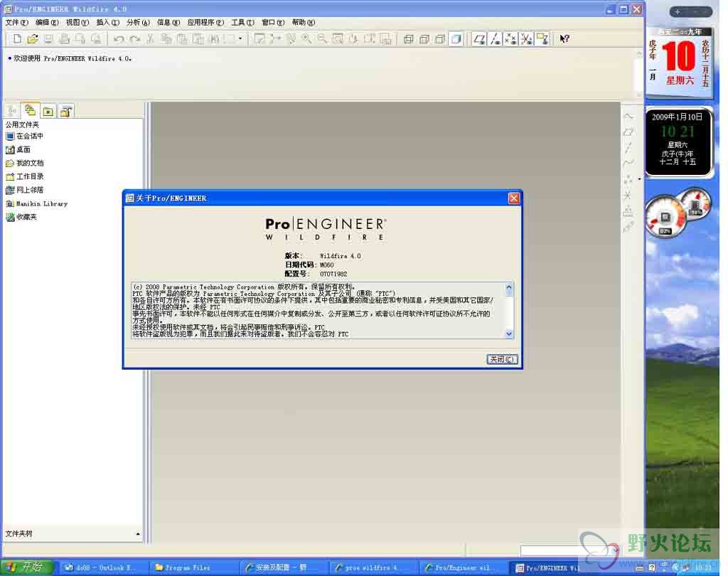Toggle coordinate systems display
Image resolution: width=728 pixels, height=576 pixels.
[527, 39]
